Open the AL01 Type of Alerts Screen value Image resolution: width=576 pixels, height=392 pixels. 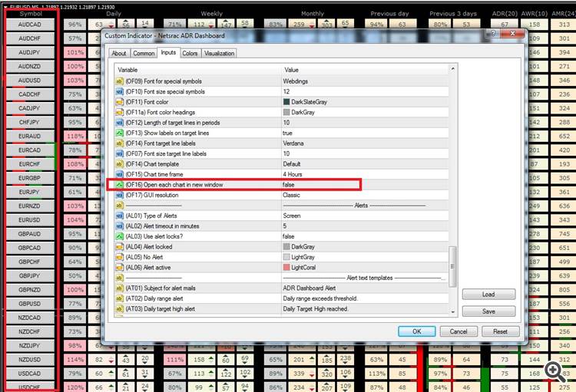pos(292,216)
